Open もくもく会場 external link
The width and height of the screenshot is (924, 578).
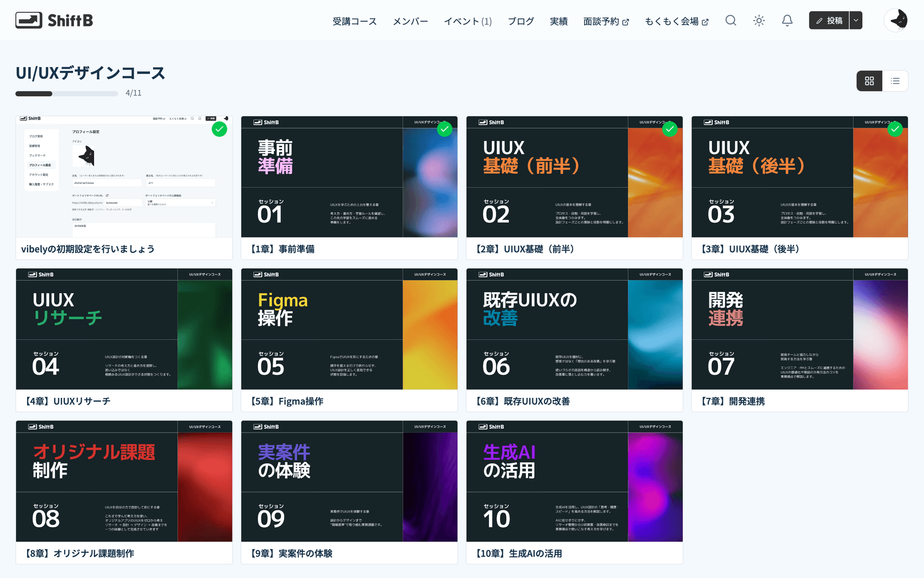677,21
